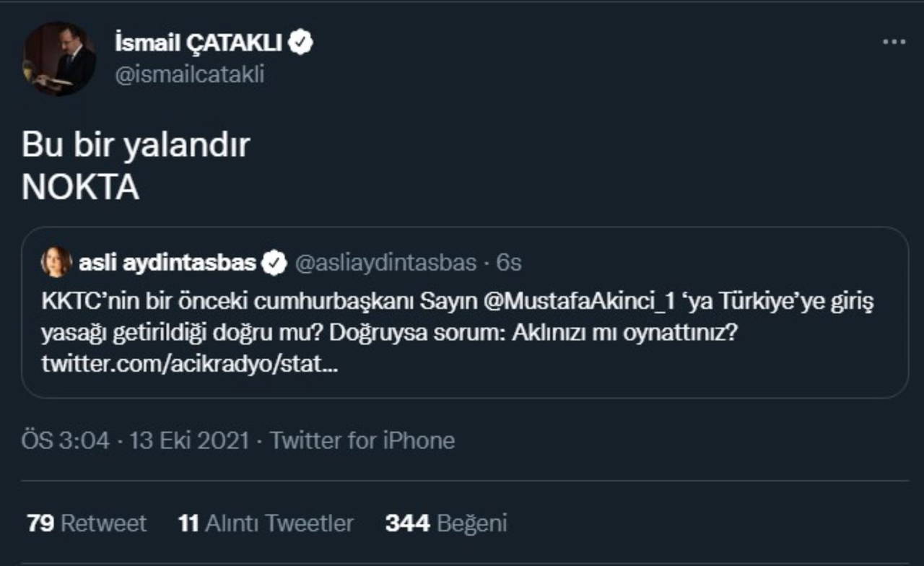View the 79 Retweet list

tap(87, 523)
